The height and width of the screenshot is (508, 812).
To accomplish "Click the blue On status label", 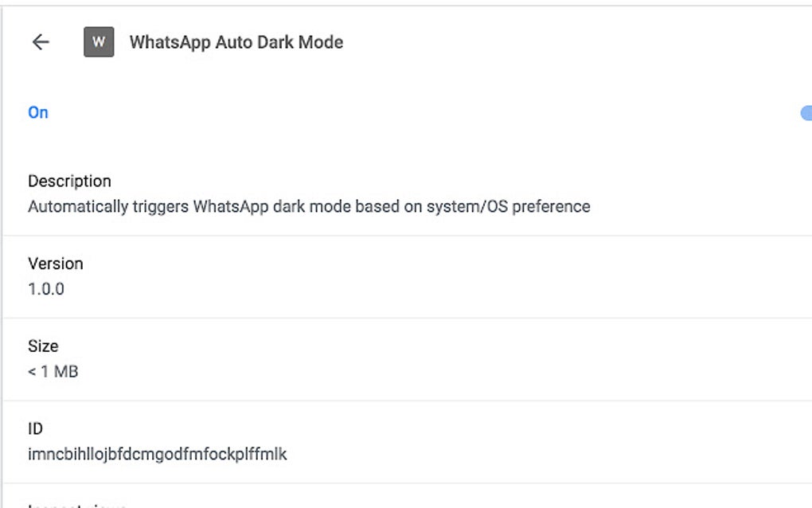I will click(x=38, y=112).
